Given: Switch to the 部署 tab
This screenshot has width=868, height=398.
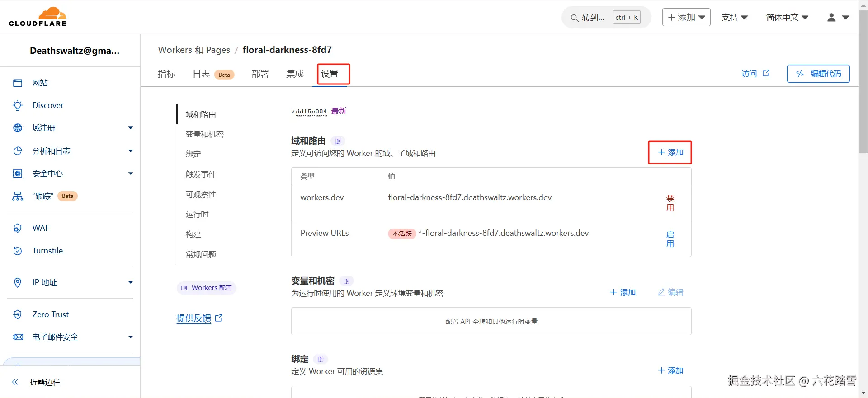Looking at the screenshot, I should pyautogui.click(x=260, y=74).
